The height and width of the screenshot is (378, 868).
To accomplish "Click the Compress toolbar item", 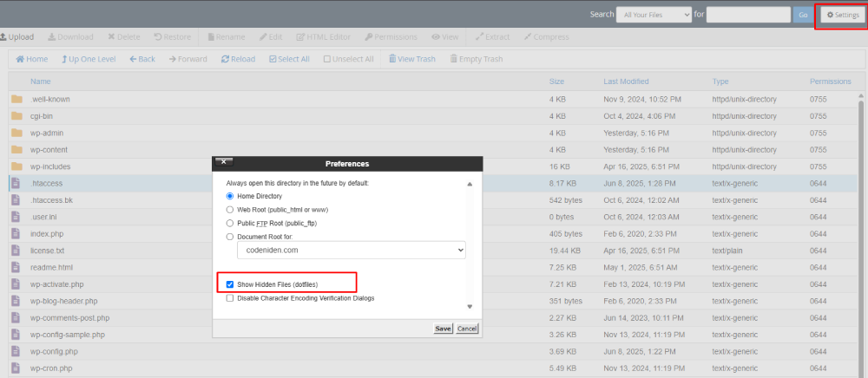I will (546, 37).
